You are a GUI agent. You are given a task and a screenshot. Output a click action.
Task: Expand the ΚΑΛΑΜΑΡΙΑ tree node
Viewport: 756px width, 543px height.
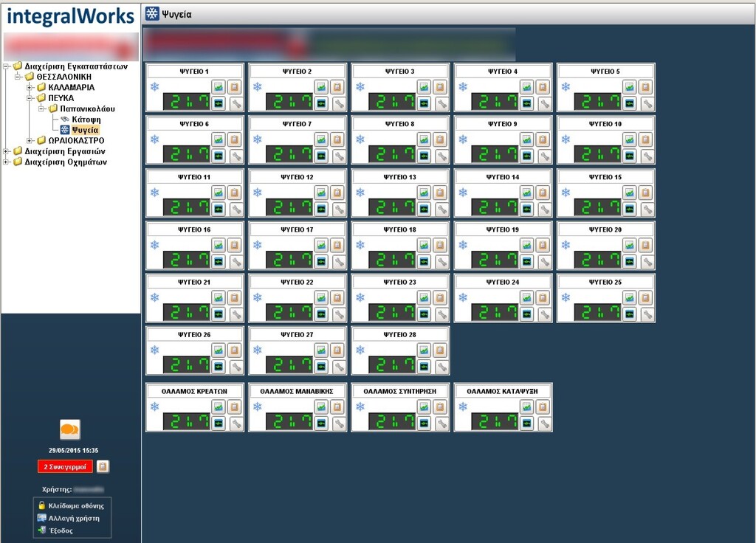point(30,88)
